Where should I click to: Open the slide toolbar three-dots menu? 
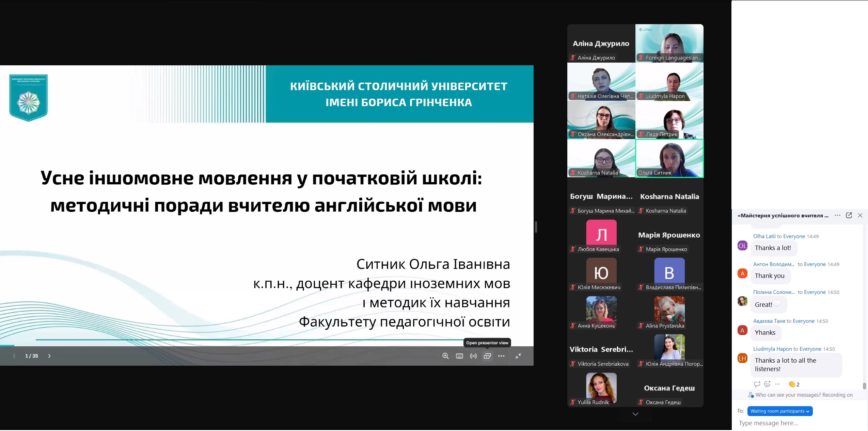(x=501, y=356)
